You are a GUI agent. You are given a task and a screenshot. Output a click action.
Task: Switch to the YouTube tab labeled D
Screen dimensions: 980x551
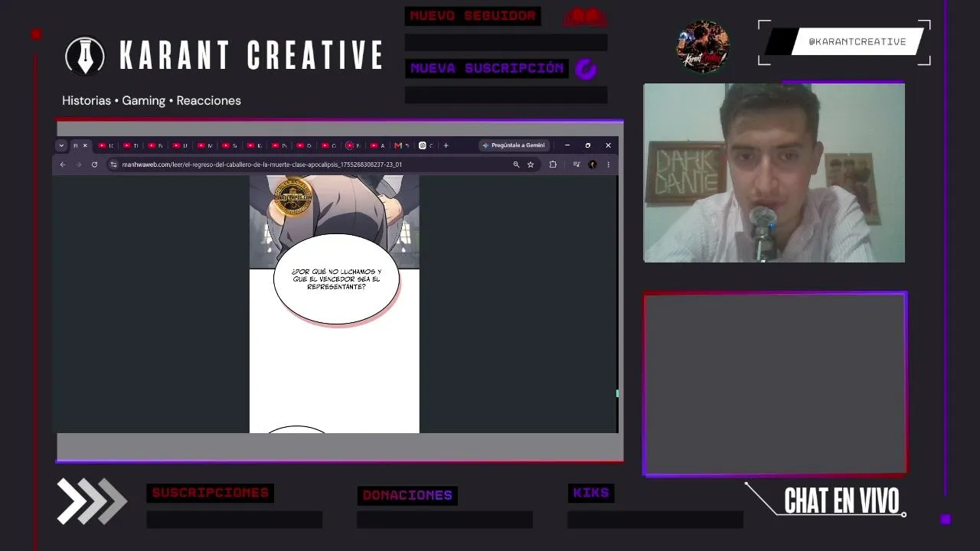304,145
